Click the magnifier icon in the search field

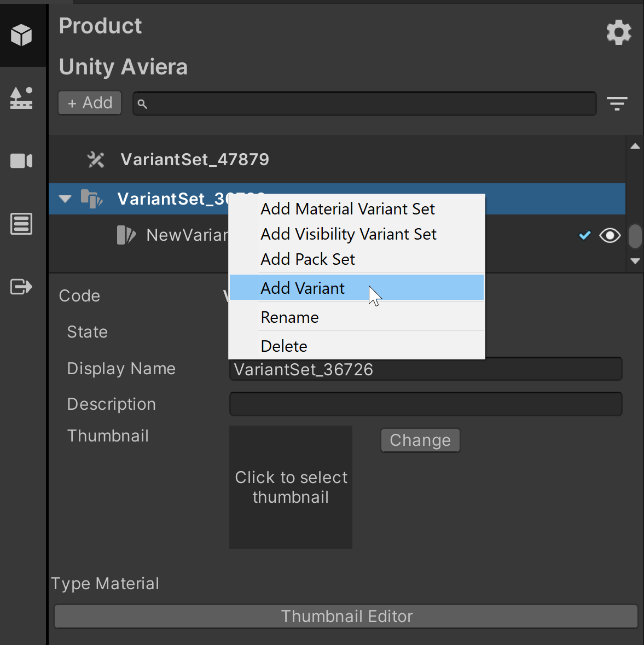[143, 103]
